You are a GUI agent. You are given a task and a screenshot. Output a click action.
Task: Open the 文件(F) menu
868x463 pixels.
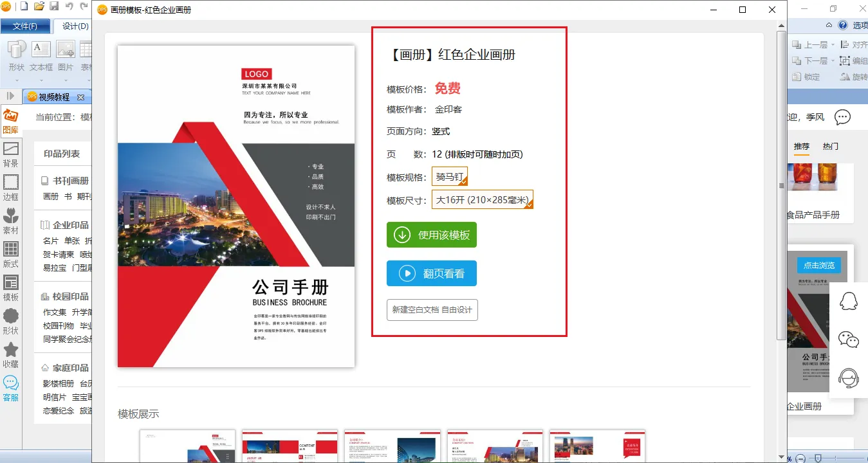25,26
